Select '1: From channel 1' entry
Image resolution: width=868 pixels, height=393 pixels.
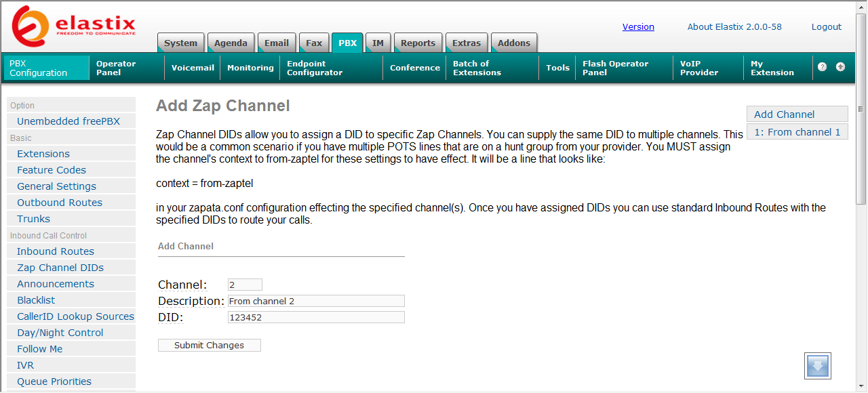pos(797,132)
